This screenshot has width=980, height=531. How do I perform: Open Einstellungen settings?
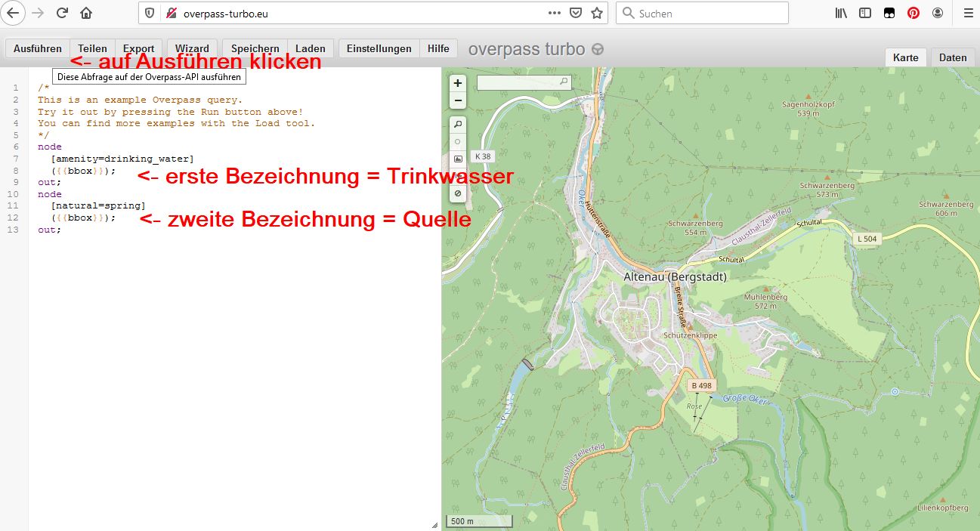coord(379,48)
